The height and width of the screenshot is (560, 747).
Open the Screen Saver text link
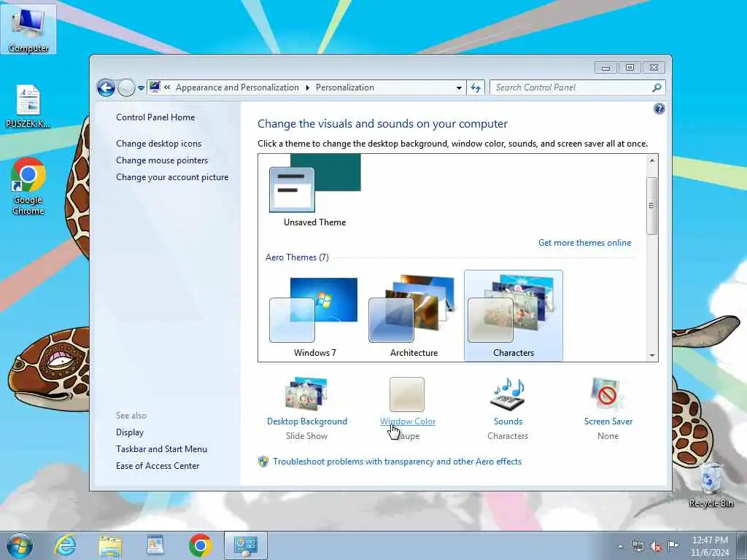pyautogui.click(x=608, y=421)
